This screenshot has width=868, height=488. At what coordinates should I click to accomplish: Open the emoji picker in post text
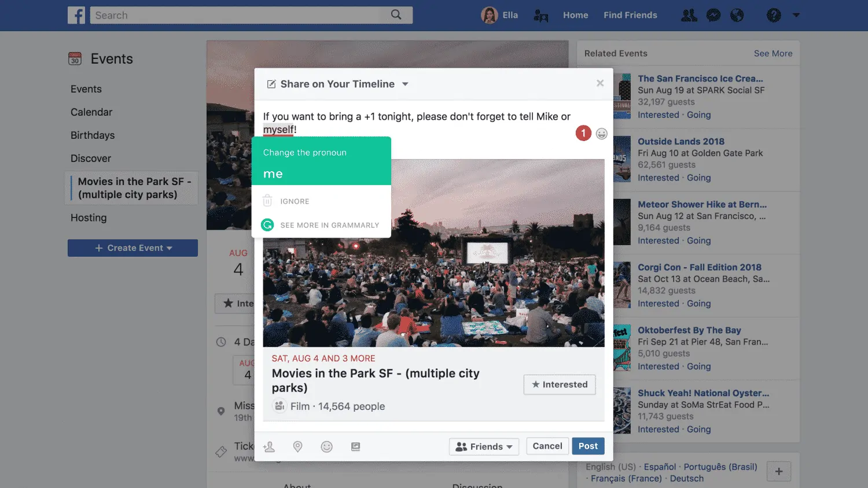tap(602, 134)
